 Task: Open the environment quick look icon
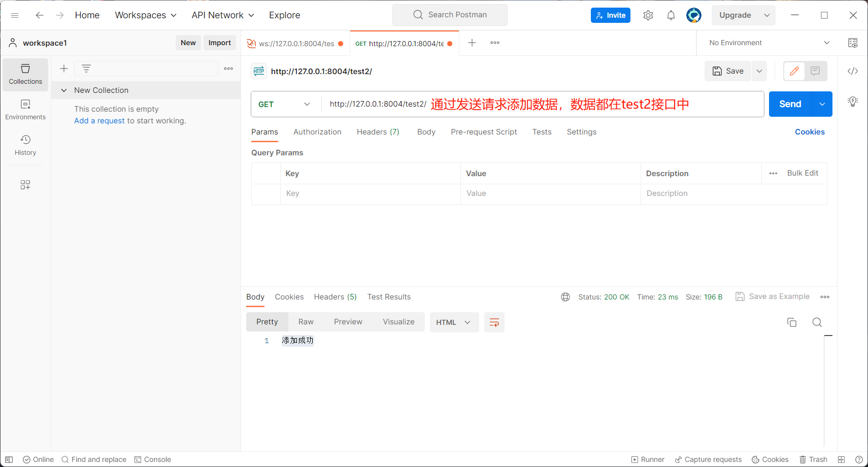(853, 43)
